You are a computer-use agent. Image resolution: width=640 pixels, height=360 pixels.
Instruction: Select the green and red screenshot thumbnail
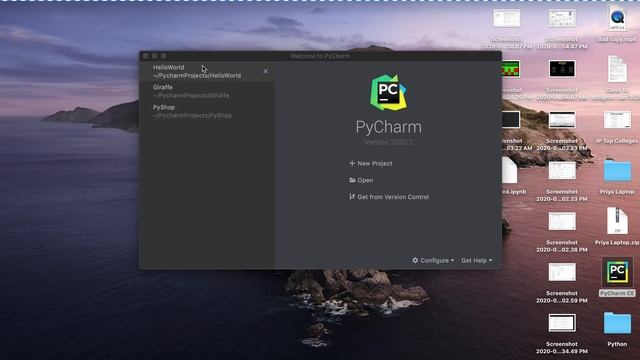pos(511,69)
